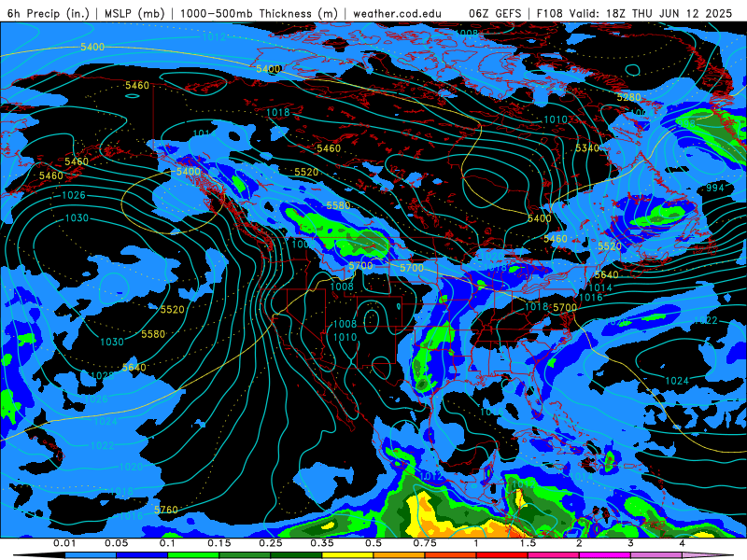Click the 0.1 value on precipitation color scale
This screenshot has width=747, height=560.
point(167,543)
